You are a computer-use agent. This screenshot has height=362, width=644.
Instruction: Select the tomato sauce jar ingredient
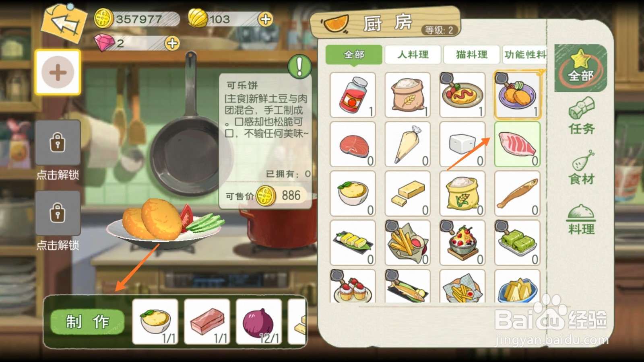coord(353,95)
